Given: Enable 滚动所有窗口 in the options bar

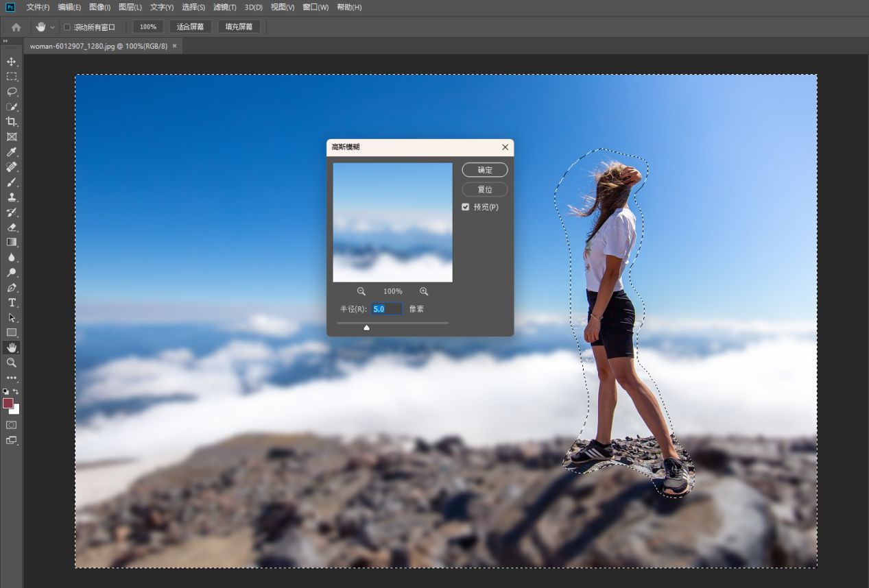Looking at the screenshot, I should 66,27.
